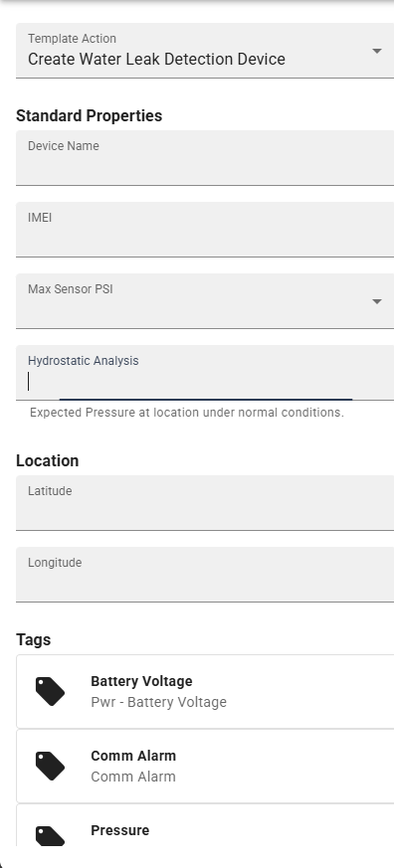Click the Comm Alarm tag icon

(51, 767)
